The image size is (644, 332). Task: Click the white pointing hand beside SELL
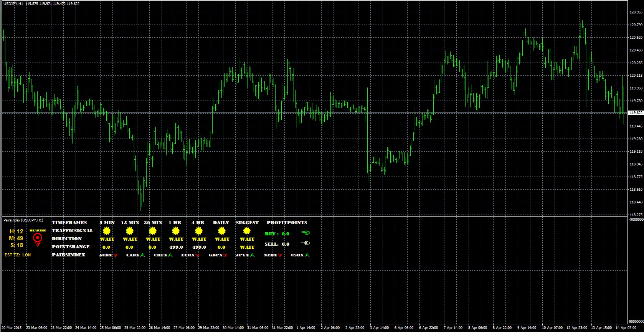tap(305, 243)
